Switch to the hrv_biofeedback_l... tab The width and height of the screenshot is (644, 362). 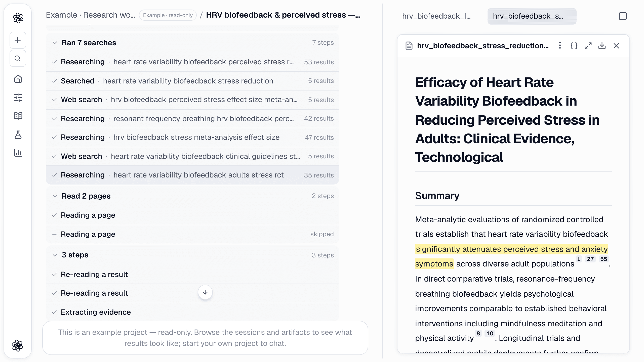pyautogui.click(x=436, y=16)
